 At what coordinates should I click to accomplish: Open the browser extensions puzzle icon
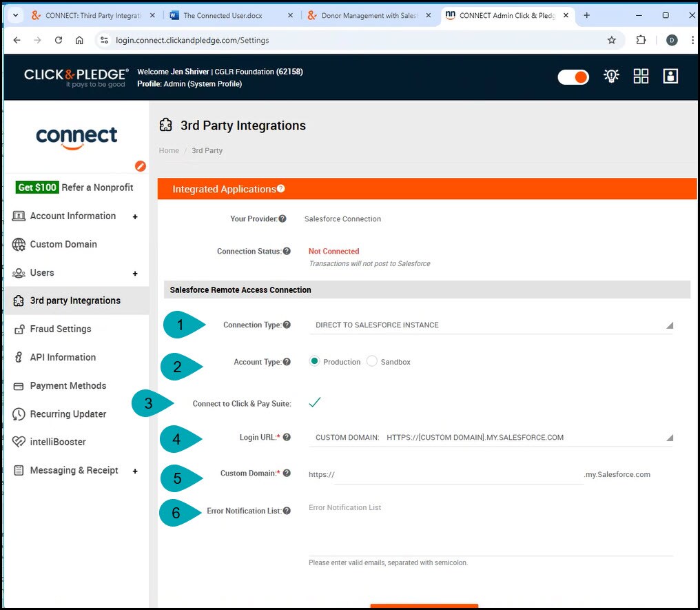[x=641, y=40]
